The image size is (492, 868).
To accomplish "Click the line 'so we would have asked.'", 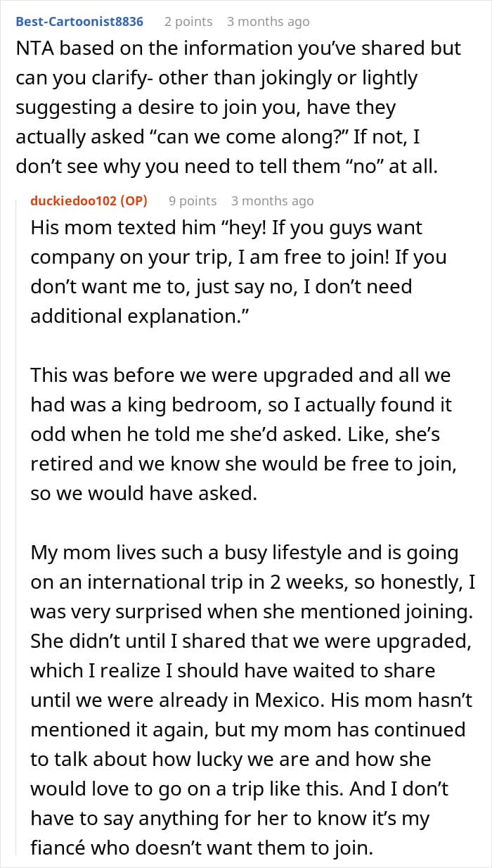I will [143, 493].
